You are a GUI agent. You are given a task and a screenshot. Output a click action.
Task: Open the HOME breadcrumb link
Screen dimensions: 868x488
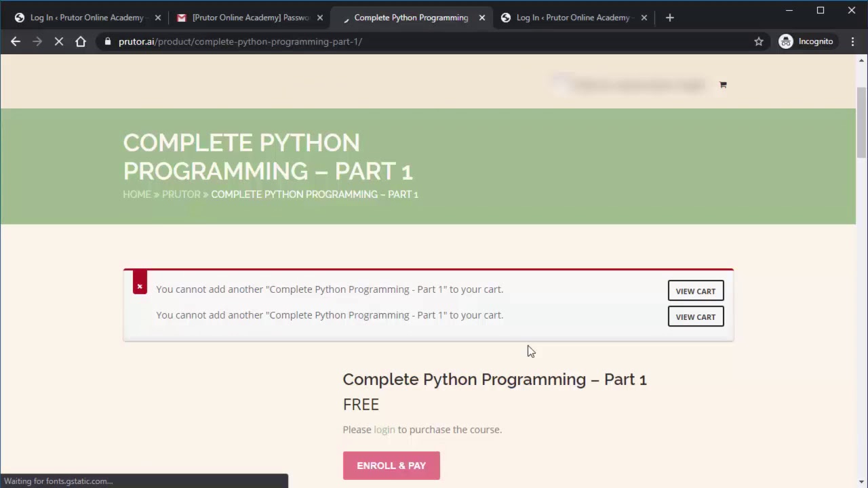pyautogui.click(x=137, y=195)
